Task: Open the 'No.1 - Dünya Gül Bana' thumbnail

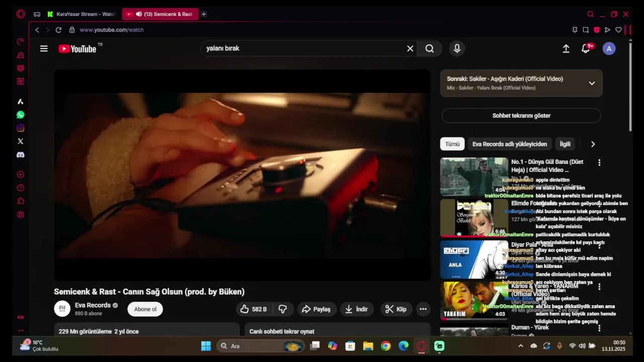Action: [474, 176]
